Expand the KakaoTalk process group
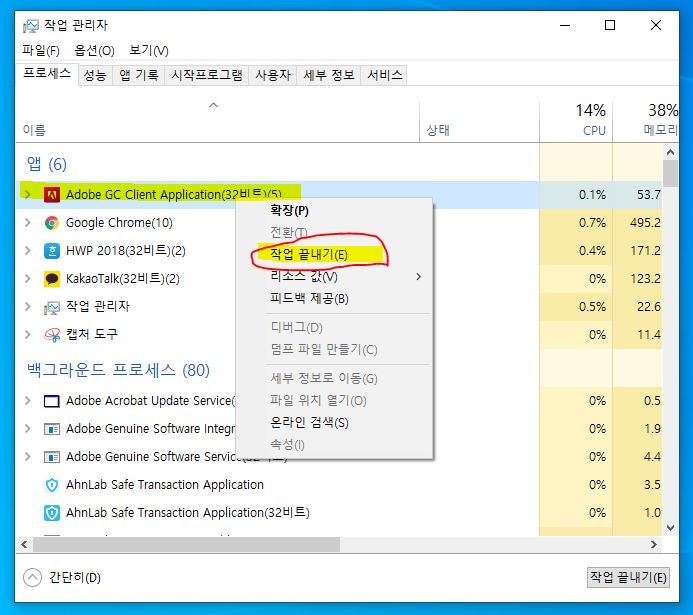This screenshot has height=615, width=693. [x=27, y=279]
